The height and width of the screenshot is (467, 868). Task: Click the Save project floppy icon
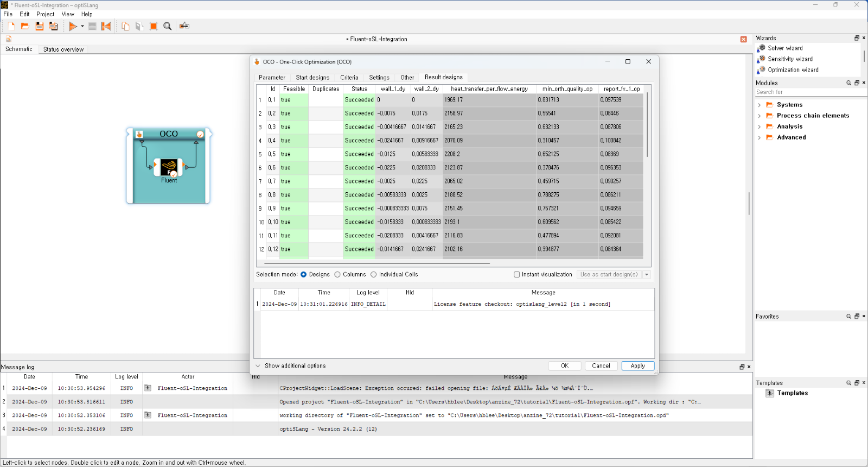coord(39,26)
